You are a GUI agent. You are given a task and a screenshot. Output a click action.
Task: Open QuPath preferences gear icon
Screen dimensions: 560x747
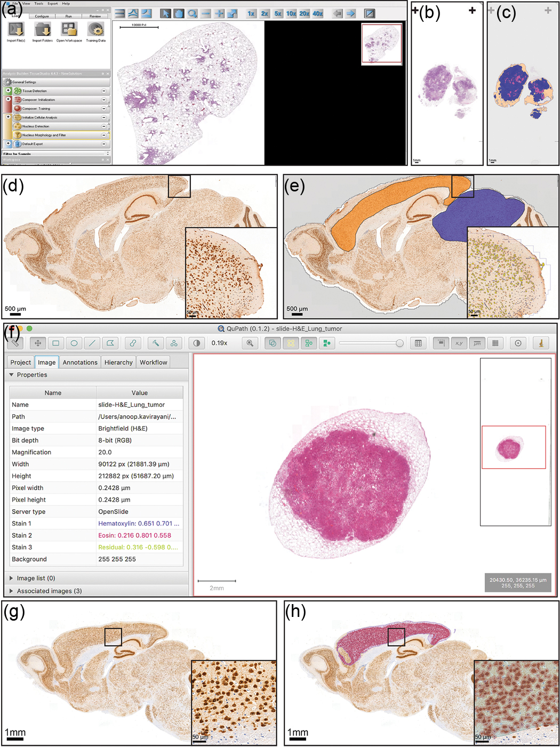(518, 343)
